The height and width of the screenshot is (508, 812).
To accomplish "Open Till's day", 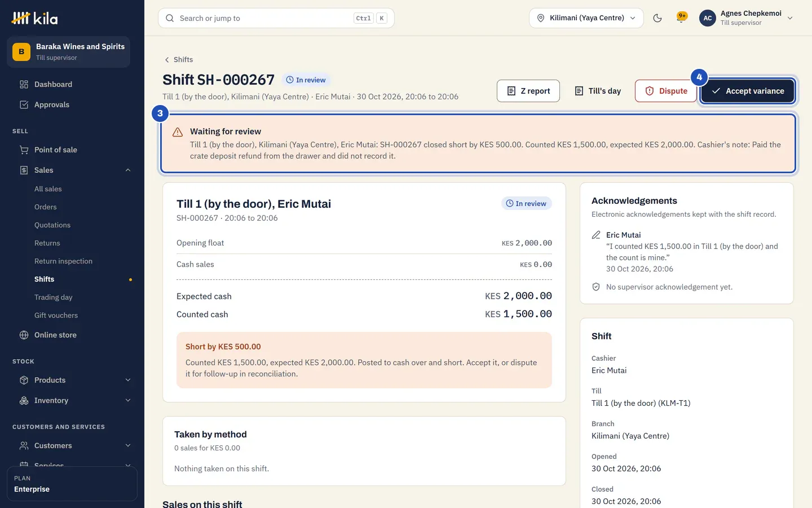I will (x=597, y=91).
